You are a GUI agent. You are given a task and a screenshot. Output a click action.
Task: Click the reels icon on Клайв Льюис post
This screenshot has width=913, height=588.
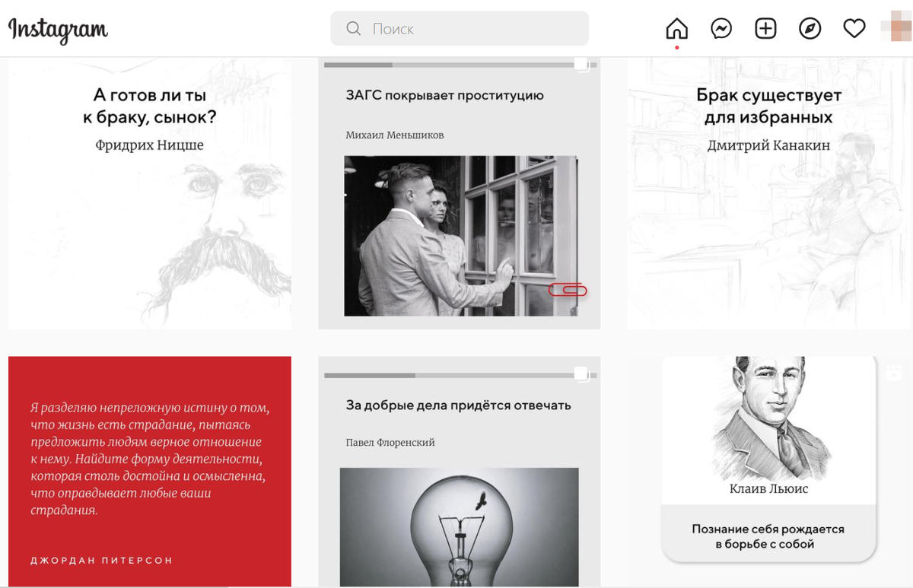(893, 373)
